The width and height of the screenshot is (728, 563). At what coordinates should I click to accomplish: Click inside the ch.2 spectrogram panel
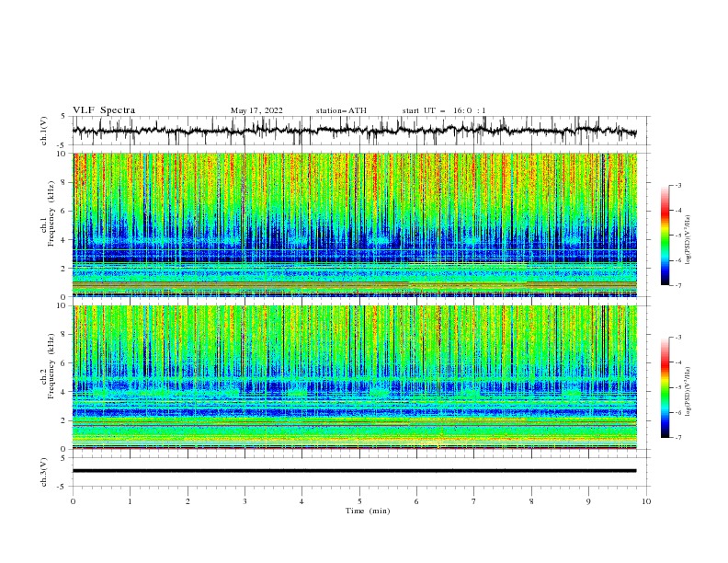coord(355,377)
